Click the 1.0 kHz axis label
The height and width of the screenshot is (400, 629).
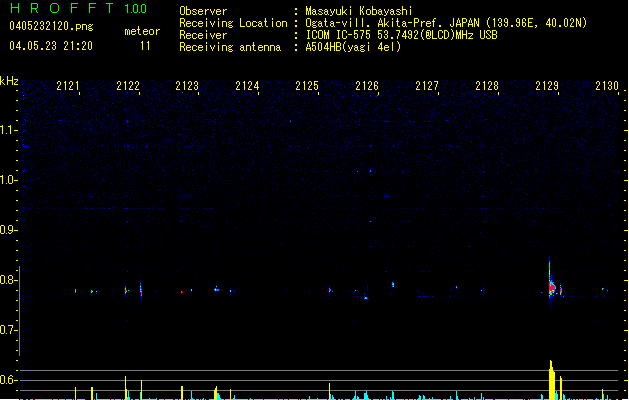(8, 180)
